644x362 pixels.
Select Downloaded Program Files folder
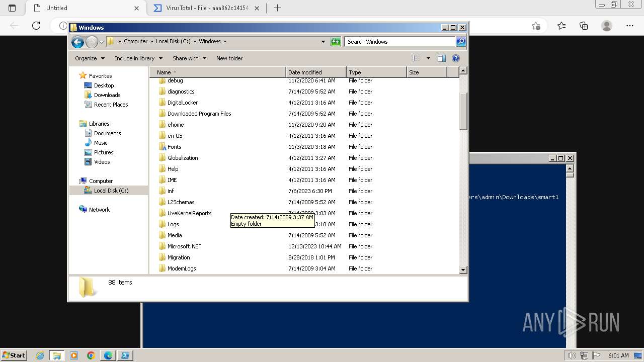[x=199, y=114]
